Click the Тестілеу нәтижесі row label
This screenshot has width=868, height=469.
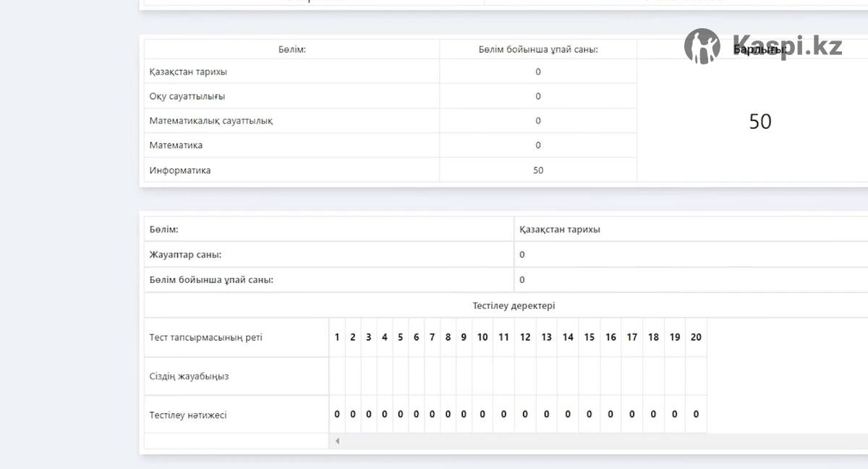pyautogui.click(x=188, y=415)
